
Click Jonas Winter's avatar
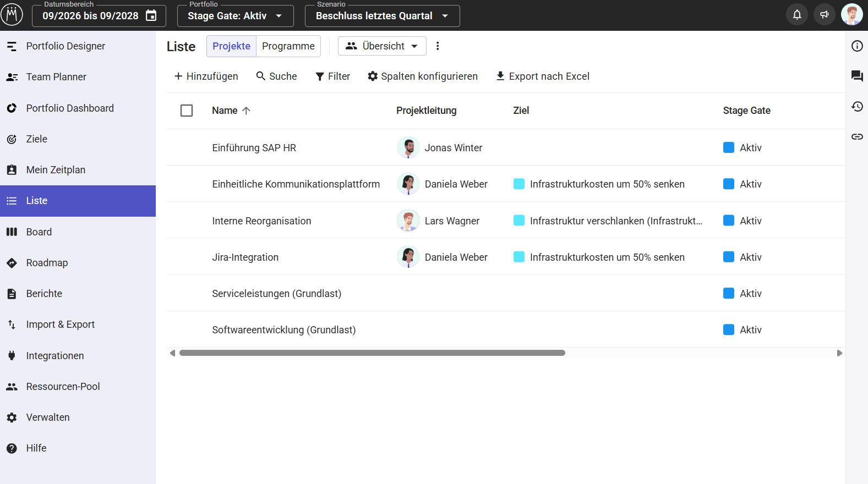click(x=408, y=147)
